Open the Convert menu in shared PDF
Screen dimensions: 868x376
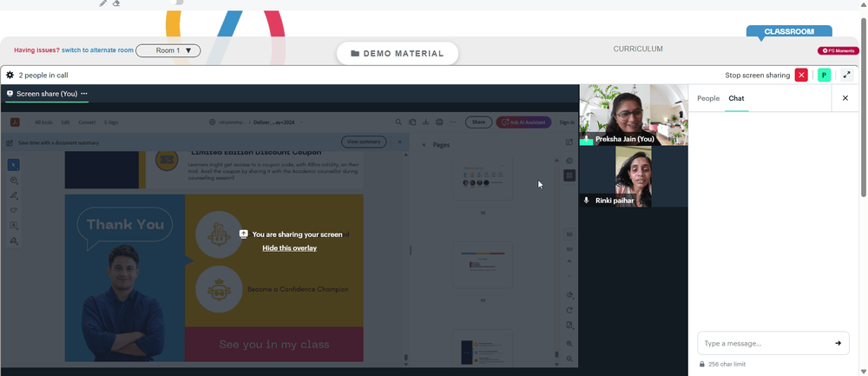click(x=87, y=122)
